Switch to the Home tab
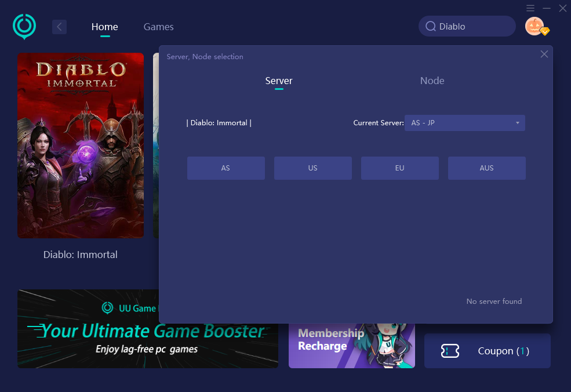Screen dimensions: 571x392 (x=105, y=27)
